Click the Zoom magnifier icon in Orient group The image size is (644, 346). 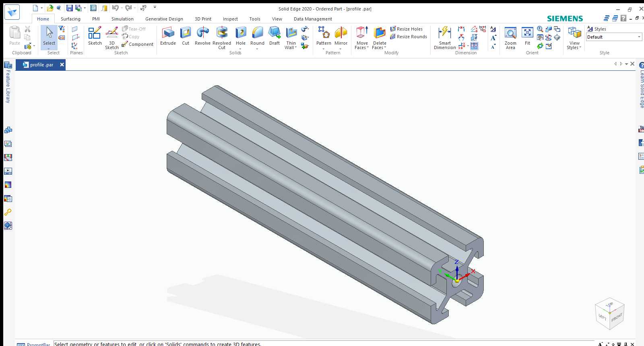[x=540, y=29]
